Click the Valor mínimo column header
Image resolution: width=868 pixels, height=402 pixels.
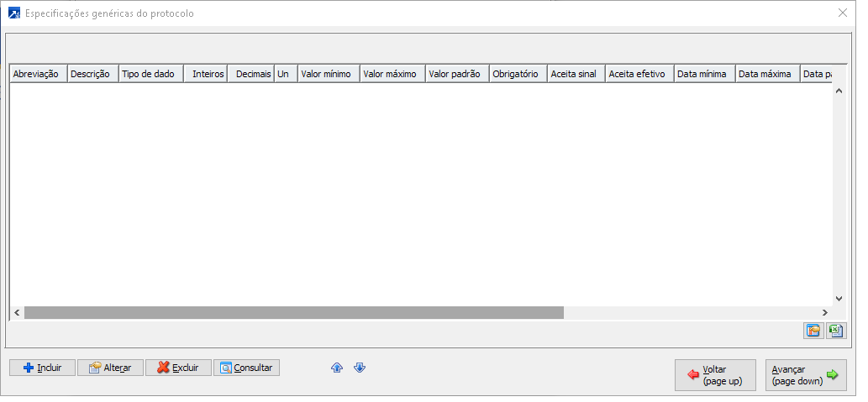coord(329,74)
